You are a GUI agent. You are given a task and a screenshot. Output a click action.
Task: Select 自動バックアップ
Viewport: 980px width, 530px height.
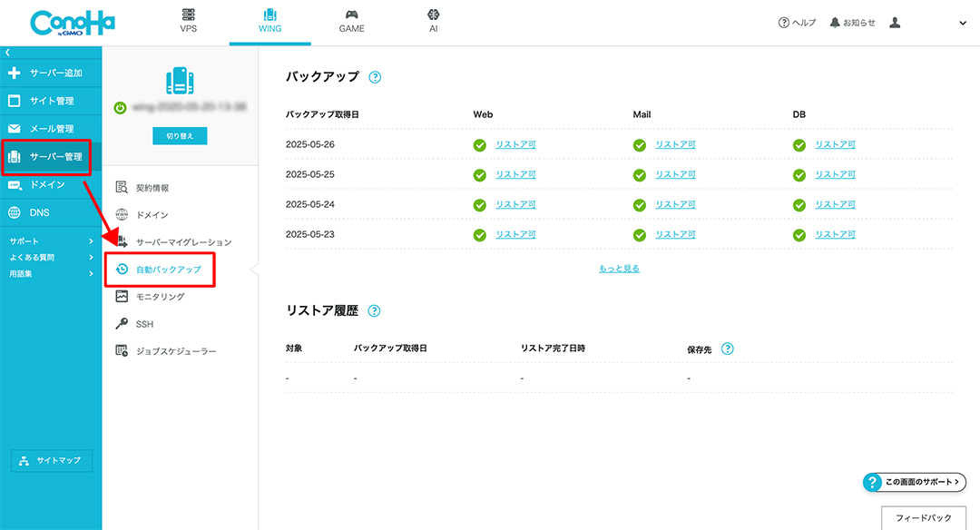(x=160, y=270)
